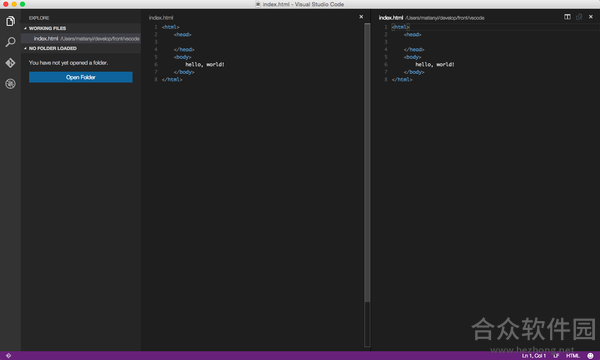Click the 'You have not yet opened a folder.' text
Image resolution: width=600 pixels, height=360 pixels.
tap(68, 63)
